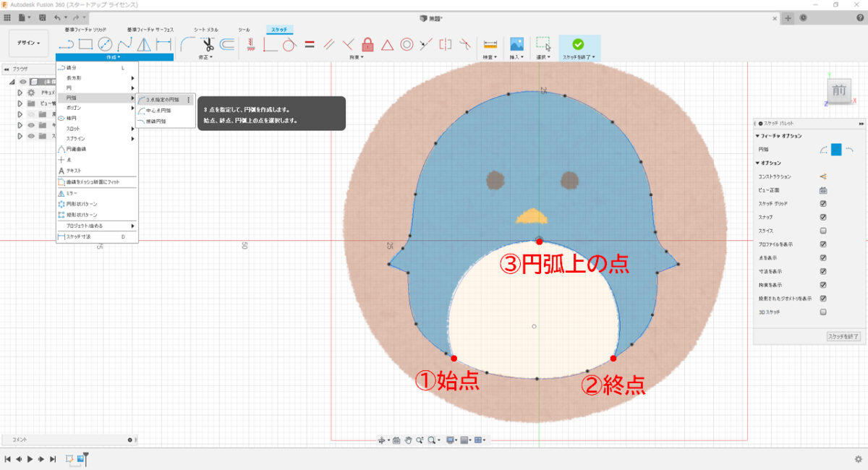Click the Finish Sketch (スケッチを終了) palette button
This screenshot has height=470, width=868.
(x=843, y=336)
